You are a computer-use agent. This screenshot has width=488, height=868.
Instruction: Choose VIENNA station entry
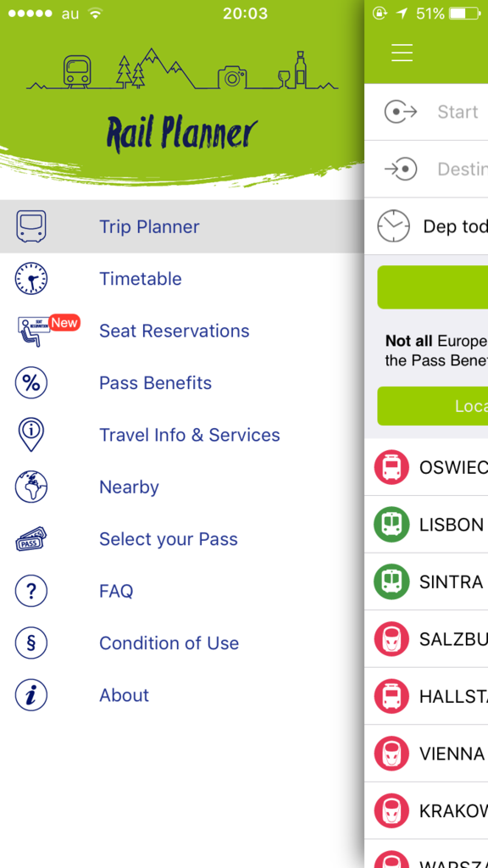coord(426,754)
